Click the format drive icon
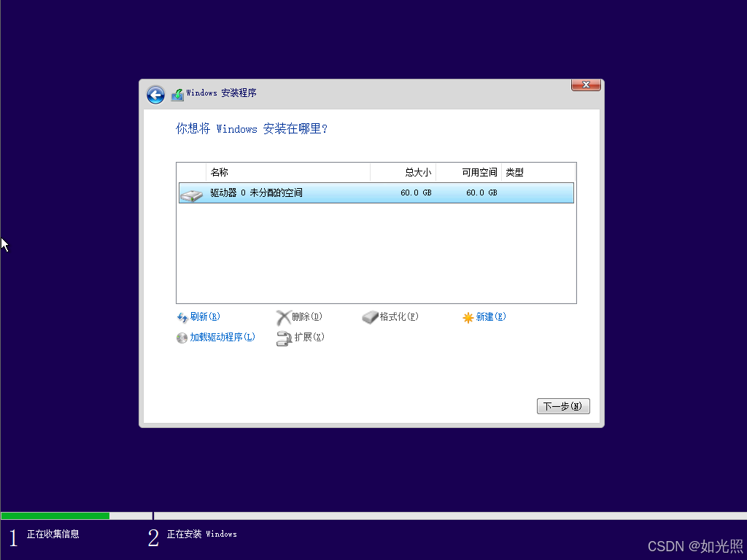The image size is (747, 560). [x=370, y=317]
